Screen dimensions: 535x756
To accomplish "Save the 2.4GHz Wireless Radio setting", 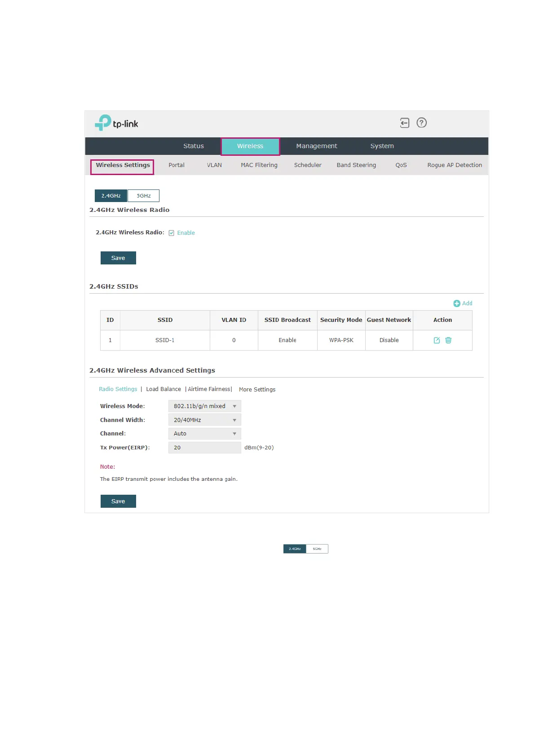I will point(118,258).
